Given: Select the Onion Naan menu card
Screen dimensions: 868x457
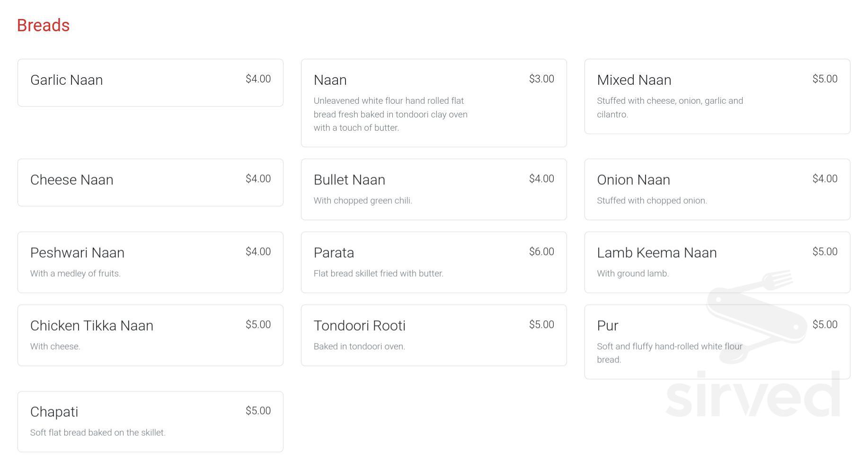Looking at the screenshot, I should click(716, 189).
